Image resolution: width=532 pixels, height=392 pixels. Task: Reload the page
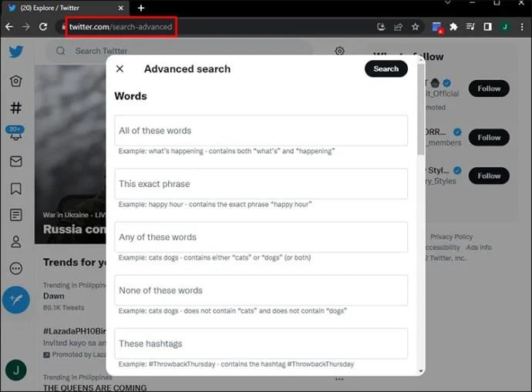click(43, 27)
